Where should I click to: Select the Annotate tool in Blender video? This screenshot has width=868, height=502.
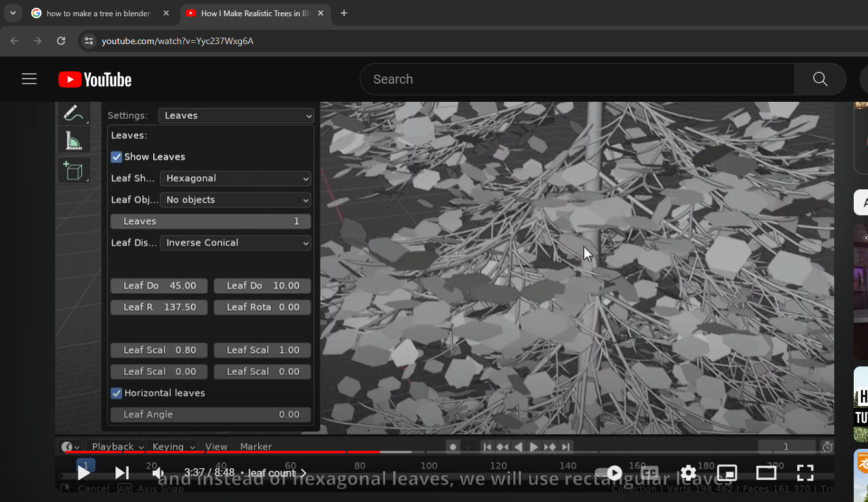click(x=73, y=112)
